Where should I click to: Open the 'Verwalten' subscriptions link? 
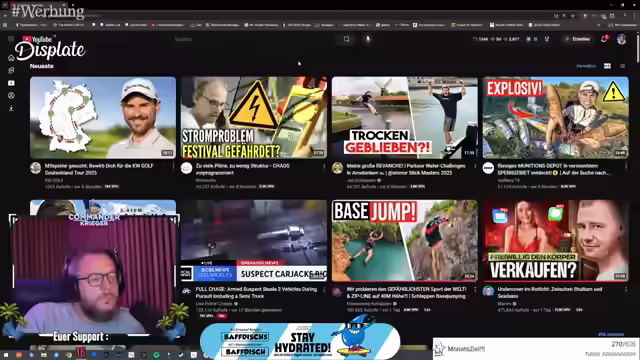click(x=586, y=66)
